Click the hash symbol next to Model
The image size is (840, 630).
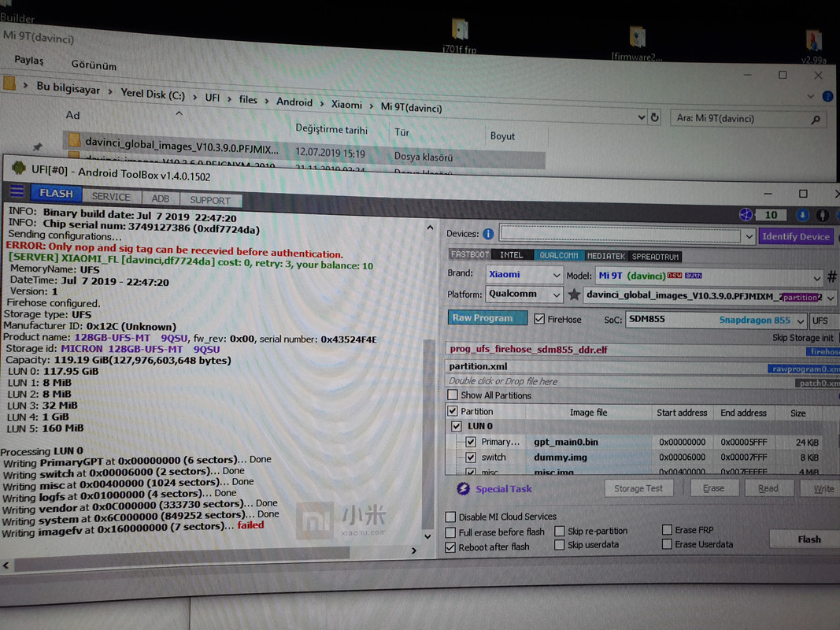832,277
